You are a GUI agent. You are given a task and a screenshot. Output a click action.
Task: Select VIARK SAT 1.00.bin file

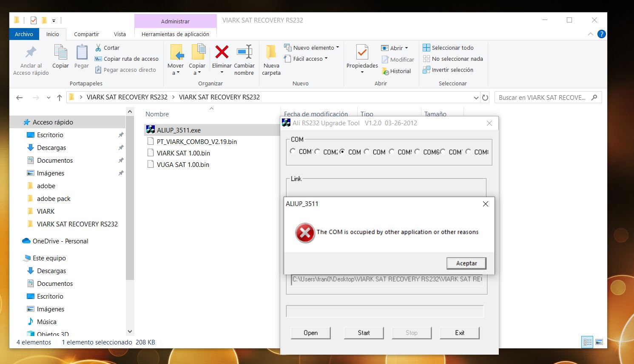tap(183, 153)
